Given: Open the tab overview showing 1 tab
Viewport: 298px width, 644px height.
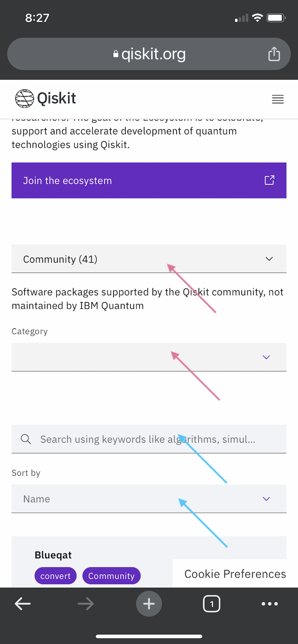Looking at the screenshot, I should (x=212, y=604).
